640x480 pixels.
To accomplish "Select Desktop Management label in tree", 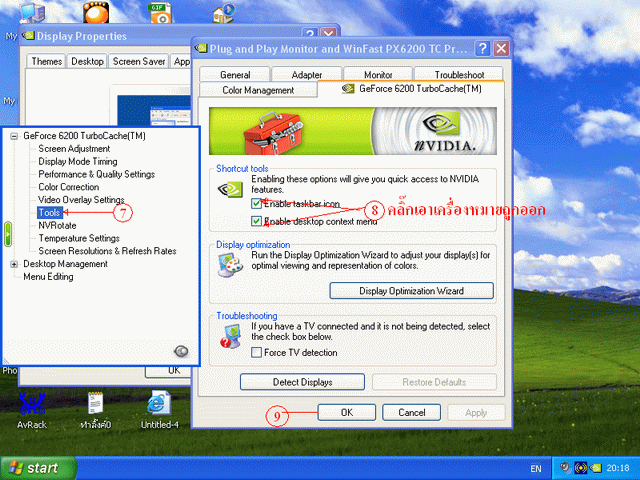I will (x=65, y=264).
